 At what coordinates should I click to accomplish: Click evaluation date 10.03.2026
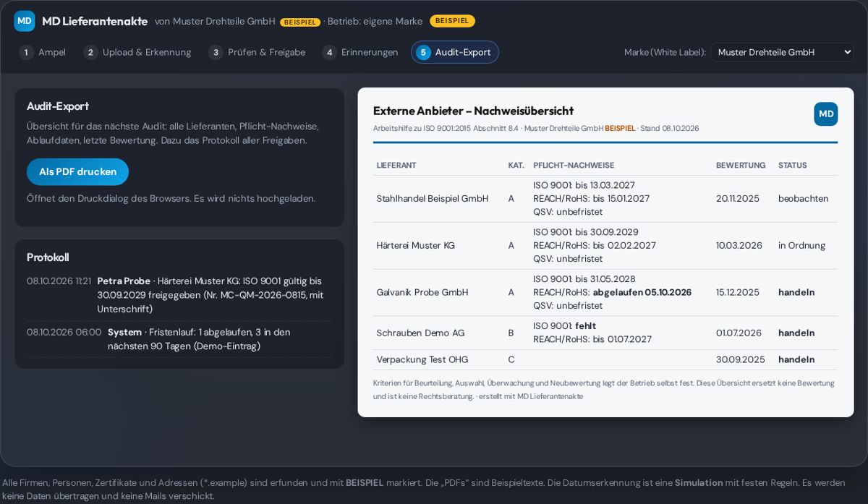point(739,246)
